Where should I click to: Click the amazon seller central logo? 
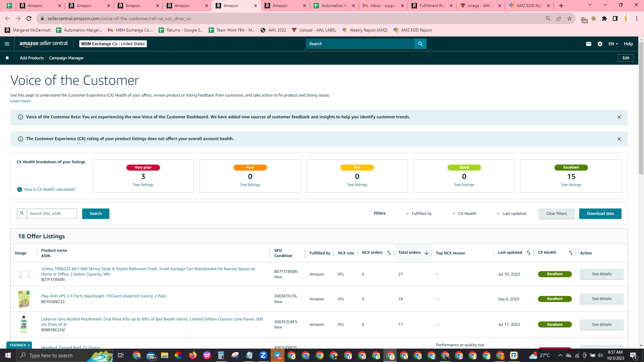point(44,44)
